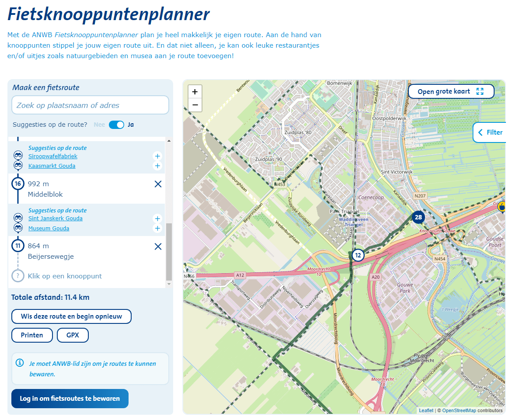Add Museum Gouda with plus icon

[x=157, y=228]
